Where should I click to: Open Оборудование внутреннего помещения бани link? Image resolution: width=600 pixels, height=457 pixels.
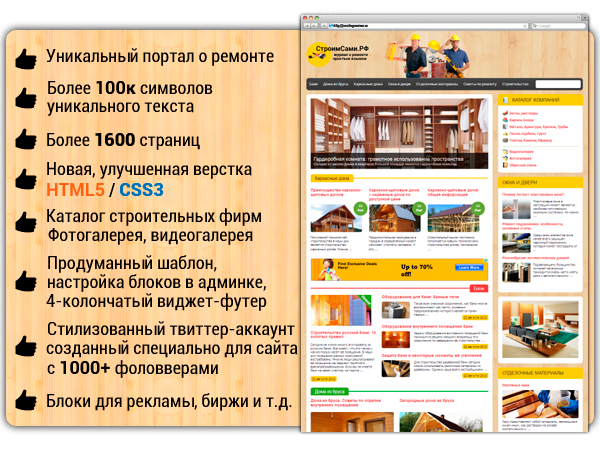[427, 326]
